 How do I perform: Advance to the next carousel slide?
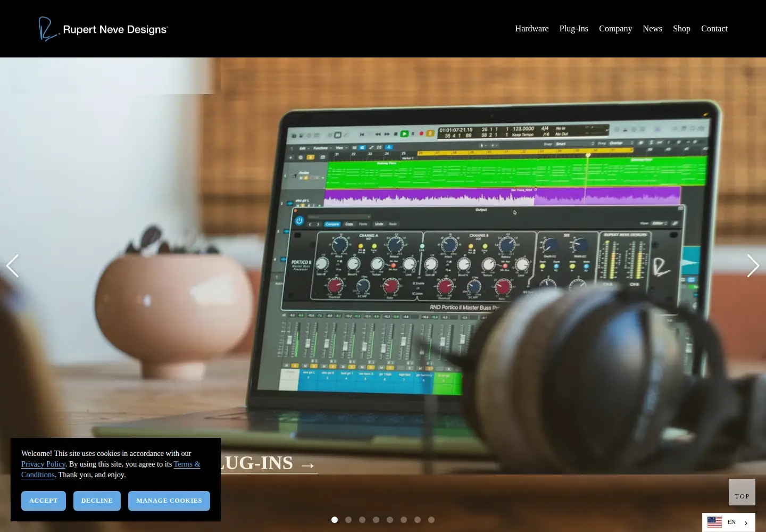click(753, 266)
